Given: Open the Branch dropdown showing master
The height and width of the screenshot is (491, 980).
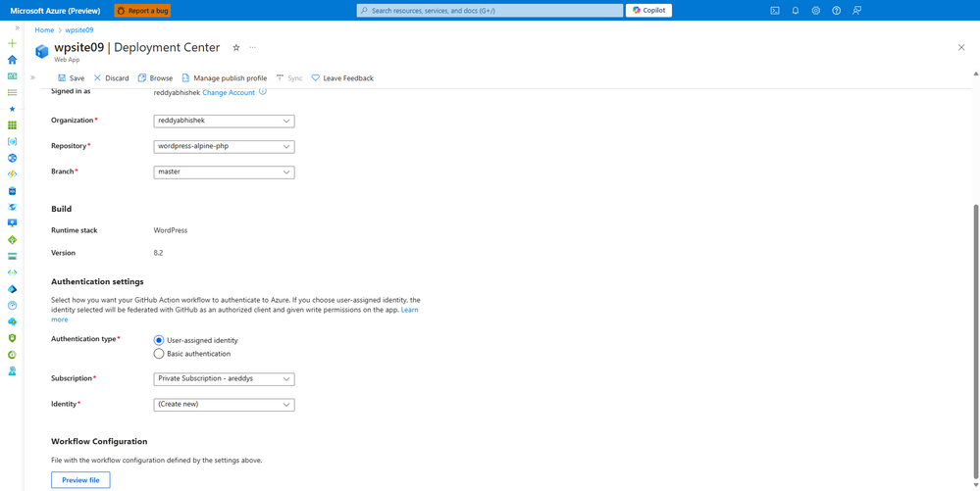Looking at the screenshot, I should click(x=224, y=172).
